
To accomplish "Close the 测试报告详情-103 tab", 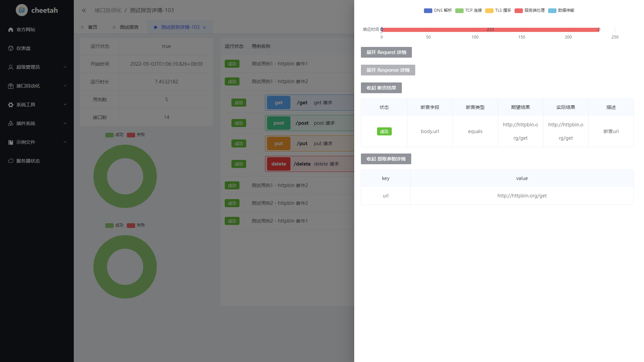I will coord(204,27).
